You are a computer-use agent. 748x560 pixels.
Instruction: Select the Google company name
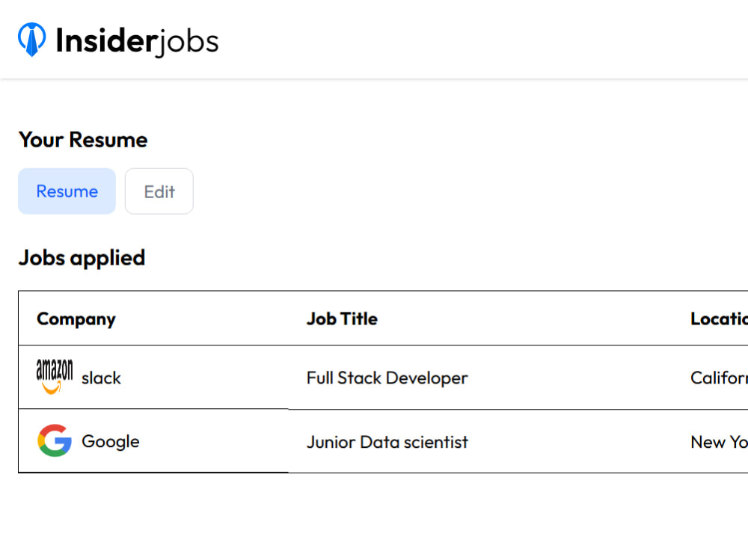[x=111, y=442]
